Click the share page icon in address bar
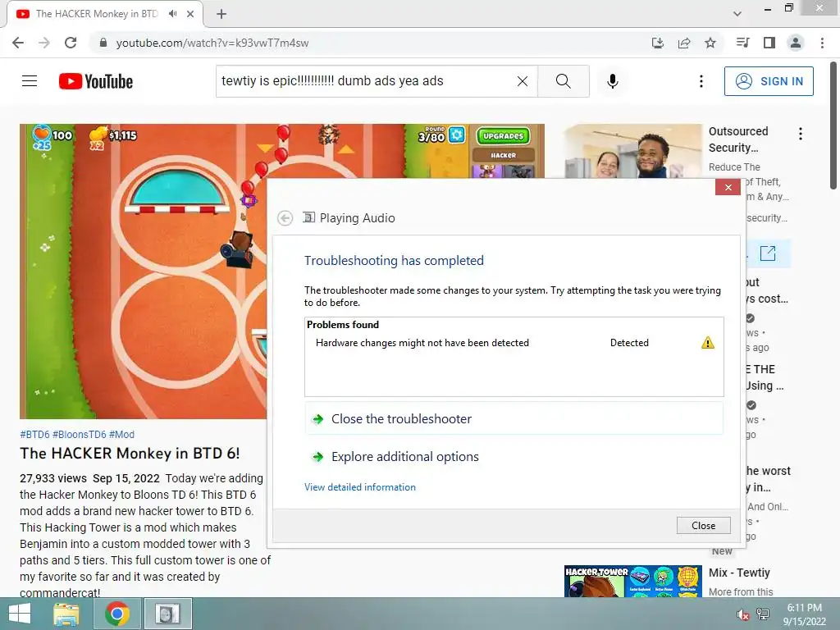Image resolution: width=840 pixels, height=630 pixels. click(684, 43)
